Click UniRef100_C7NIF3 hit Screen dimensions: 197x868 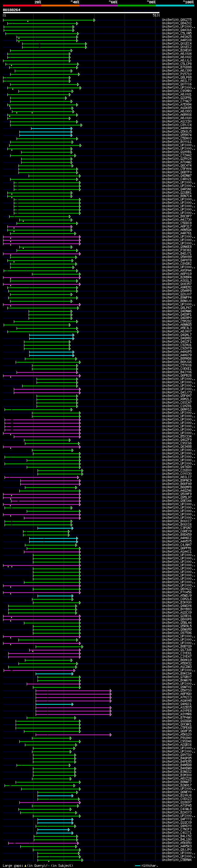[177, 829]
